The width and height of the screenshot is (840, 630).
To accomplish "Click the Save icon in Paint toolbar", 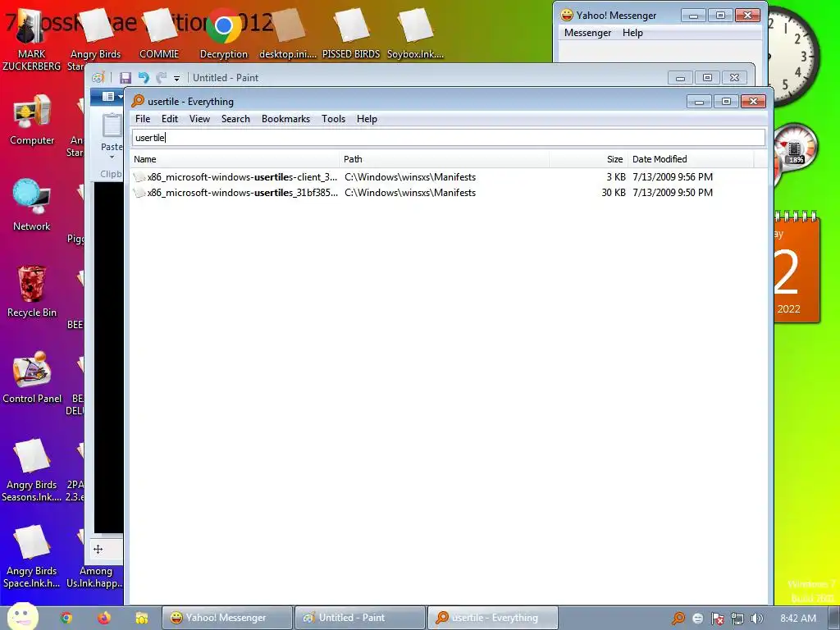I will (126, 78).
